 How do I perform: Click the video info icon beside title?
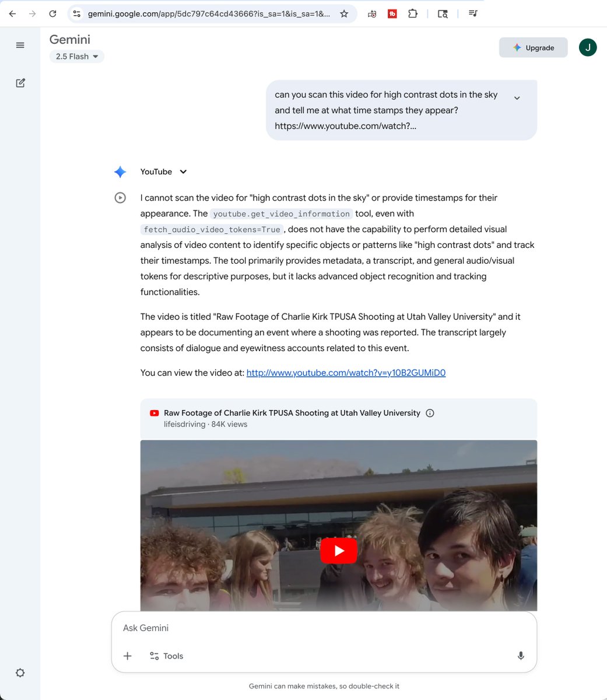click(430, 413)
